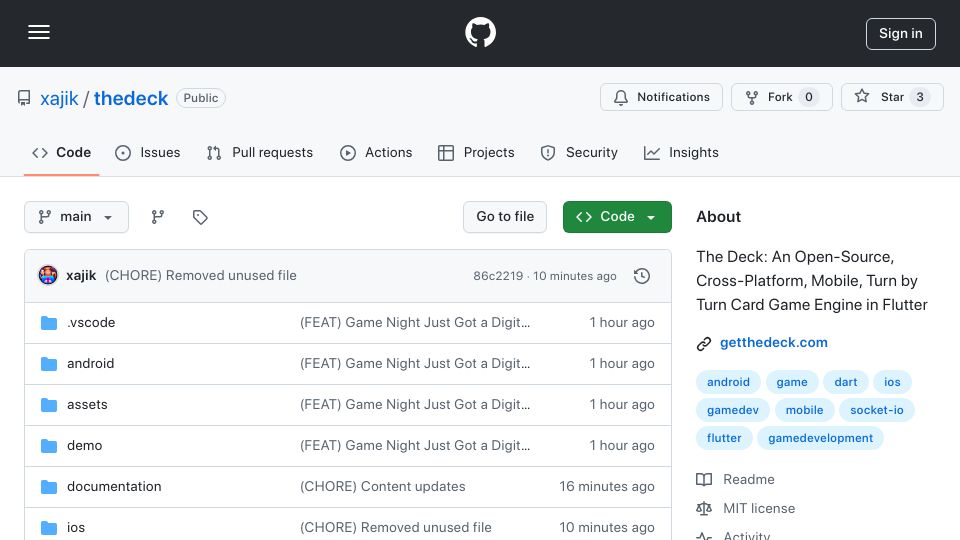
Task: Open the Security tab
Action: 579,152
